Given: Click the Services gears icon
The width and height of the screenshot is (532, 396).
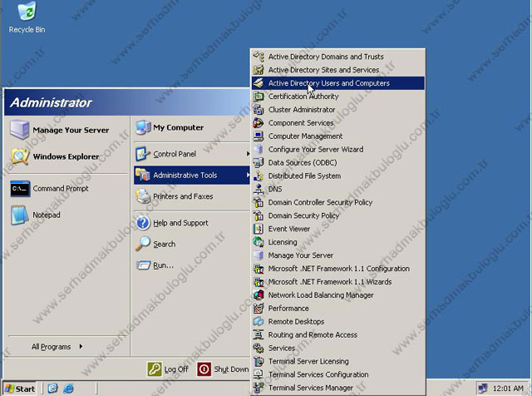Looking at the screenshot, I should click(x=259, y=348).
